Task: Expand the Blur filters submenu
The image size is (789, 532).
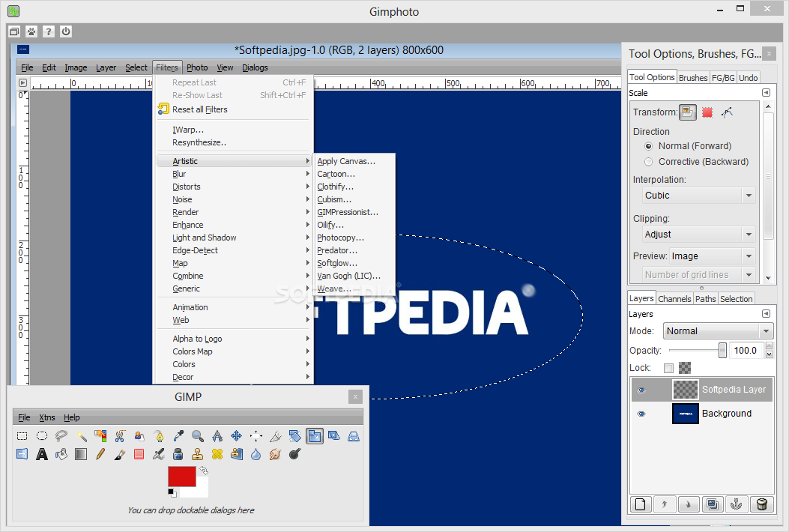Action: (234, 174)
